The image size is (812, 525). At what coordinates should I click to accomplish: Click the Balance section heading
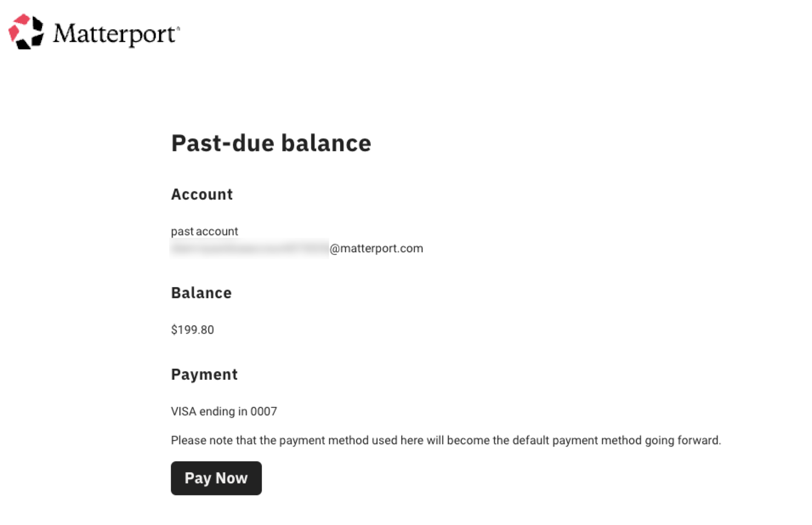click(201, 293)
